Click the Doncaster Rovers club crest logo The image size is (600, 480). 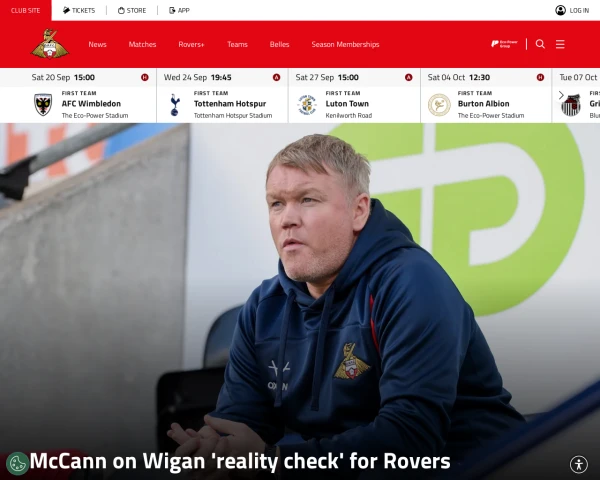point(50,44)
